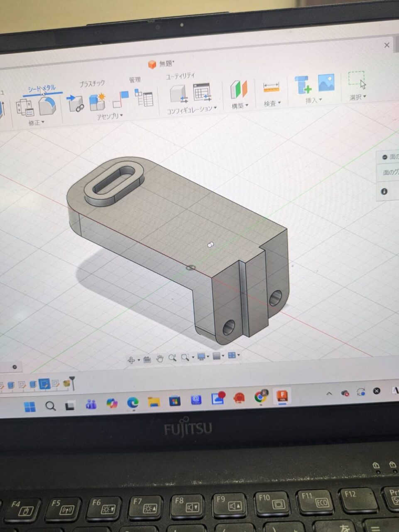Click the Look At icon
This screenshot has width=399, height=532.
click(147, 360)
